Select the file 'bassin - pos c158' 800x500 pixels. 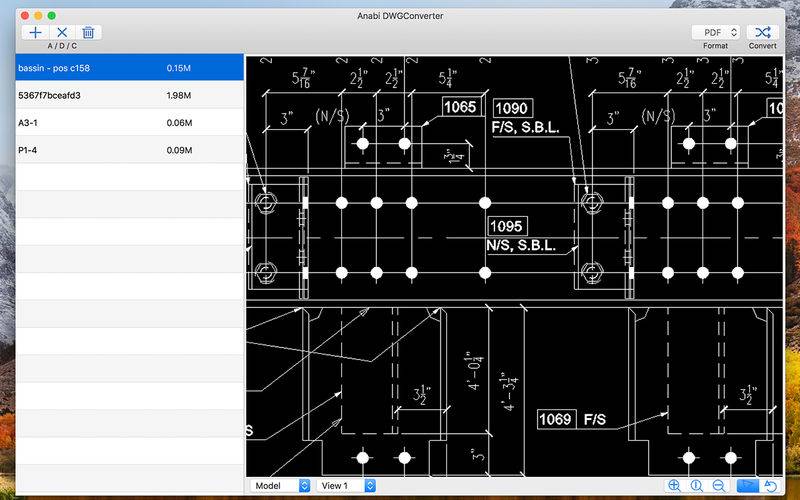(130, 68)
